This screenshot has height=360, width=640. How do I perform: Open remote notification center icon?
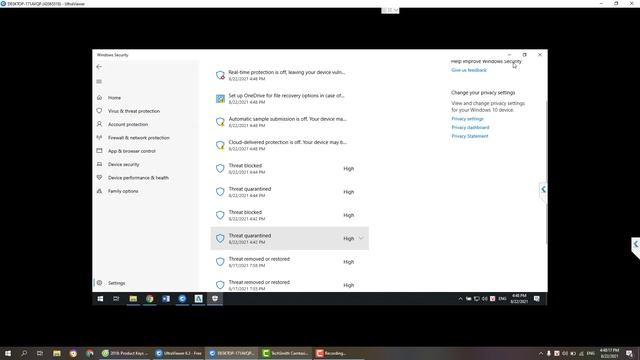coord(537,299)
